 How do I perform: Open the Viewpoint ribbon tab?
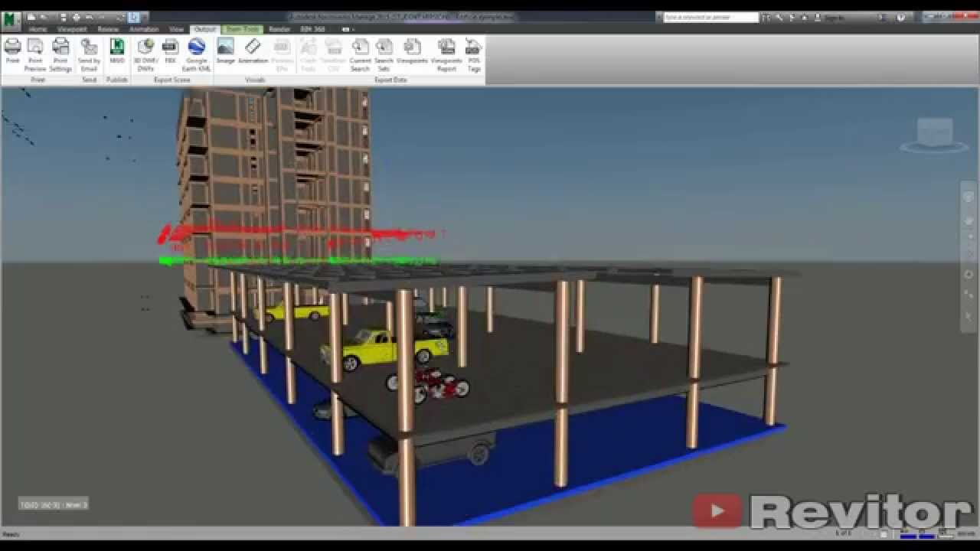click(72, 29)
